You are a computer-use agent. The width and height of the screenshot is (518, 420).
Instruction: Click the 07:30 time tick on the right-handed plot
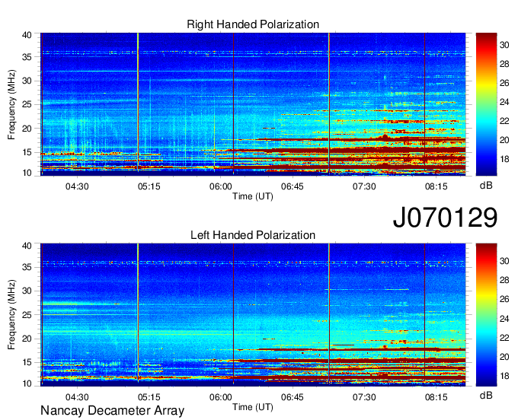pyautogui.click(x=364, y=186)
